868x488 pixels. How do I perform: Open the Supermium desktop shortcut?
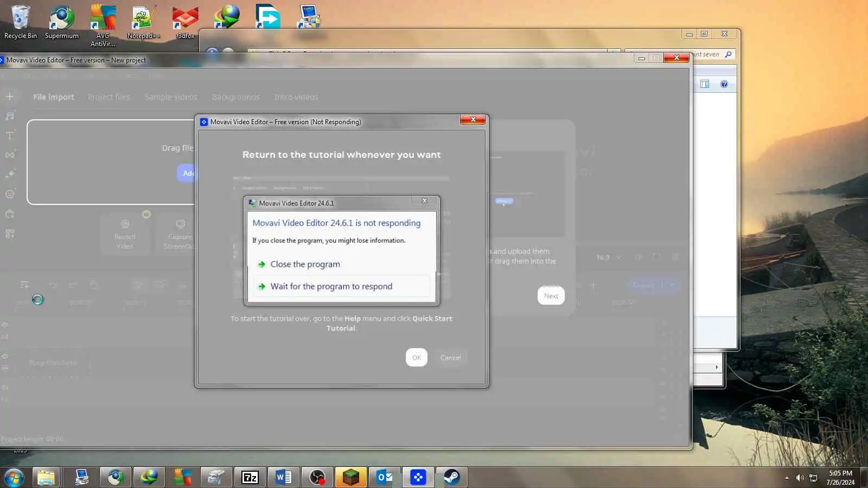(x=61, y=22)
